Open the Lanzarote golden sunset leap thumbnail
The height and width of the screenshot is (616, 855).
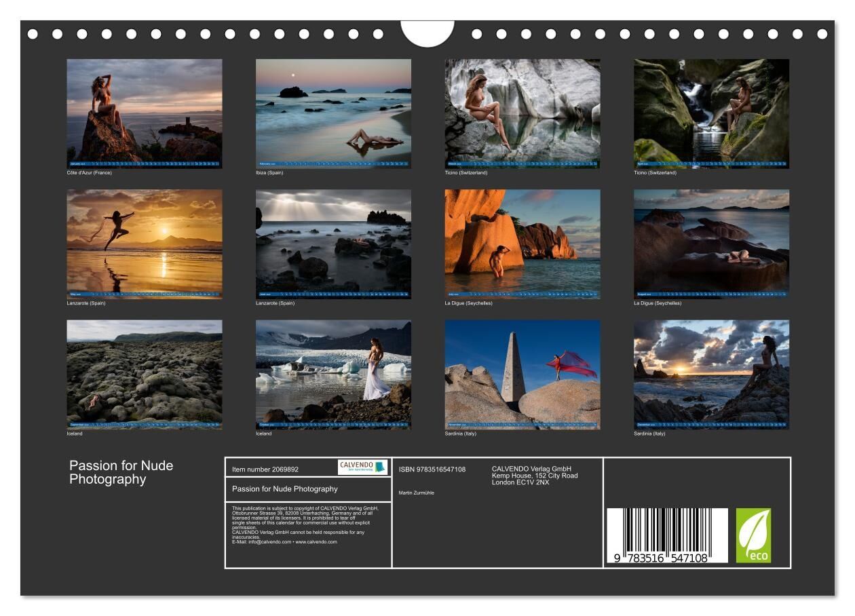145,244
